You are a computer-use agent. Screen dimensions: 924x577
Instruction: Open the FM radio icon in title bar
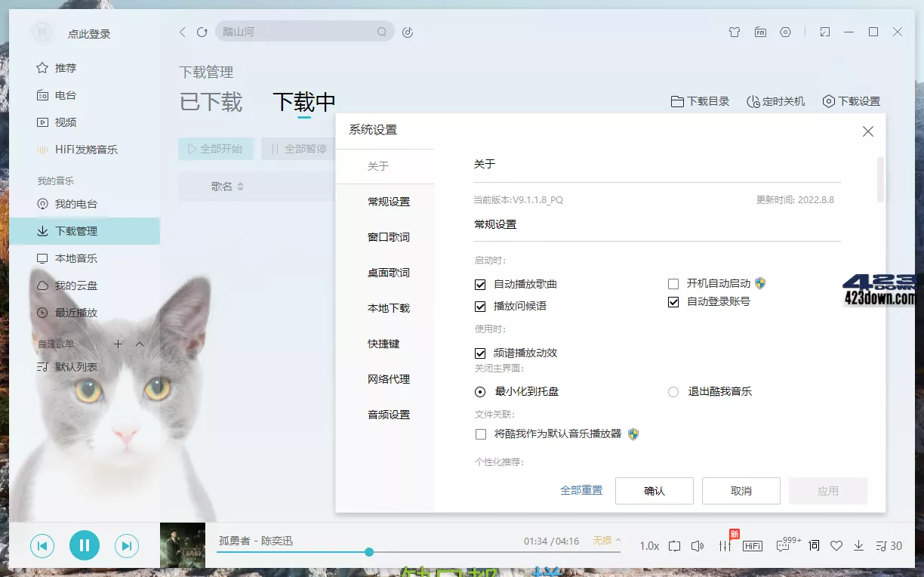tap(760, 32)
